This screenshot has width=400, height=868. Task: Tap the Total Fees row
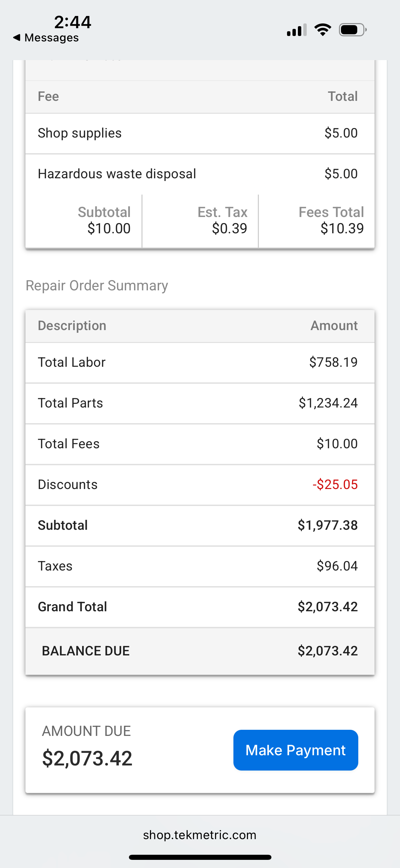200,444
